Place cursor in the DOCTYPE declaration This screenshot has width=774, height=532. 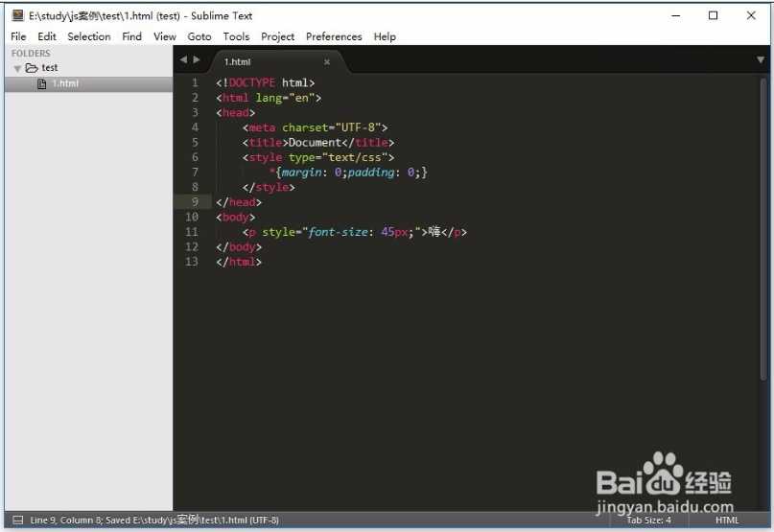tap(265, 82)
